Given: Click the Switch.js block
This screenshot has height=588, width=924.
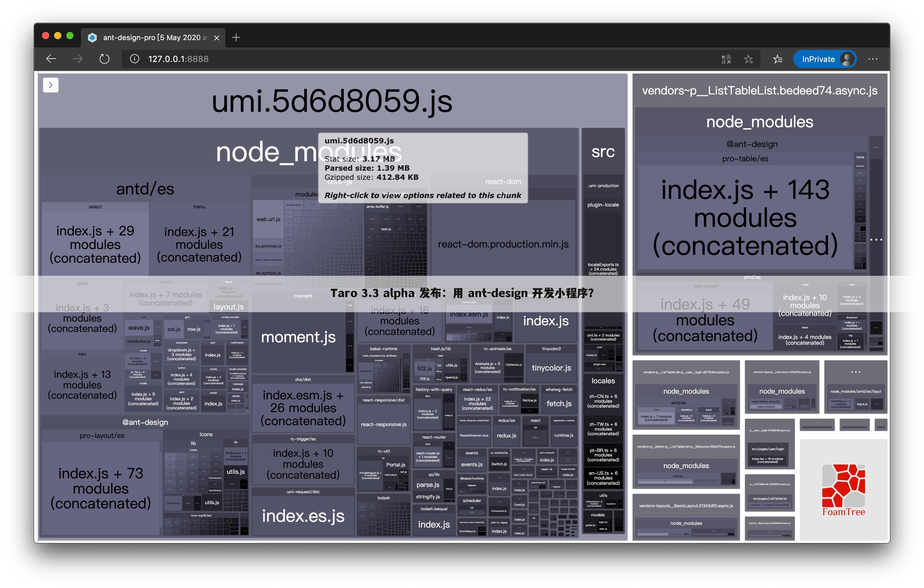Looking at the screenshot, I should point(499,464).
